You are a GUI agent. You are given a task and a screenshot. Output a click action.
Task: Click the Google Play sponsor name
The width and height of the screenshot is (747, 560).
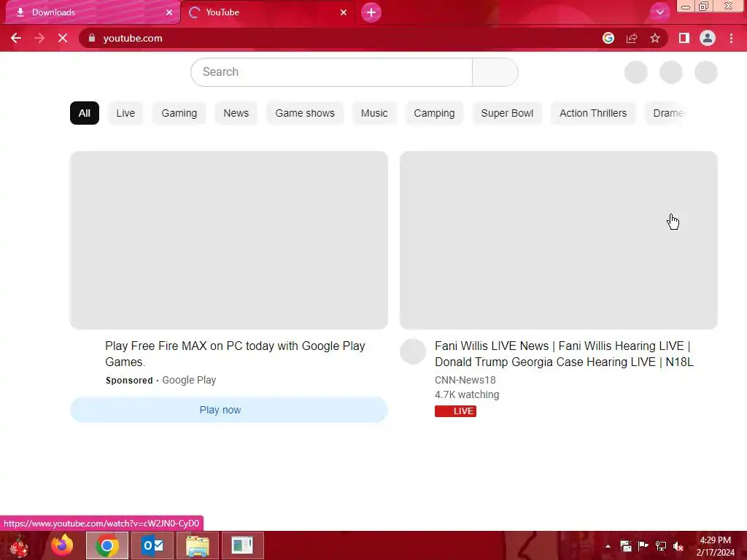pos(189,380)
